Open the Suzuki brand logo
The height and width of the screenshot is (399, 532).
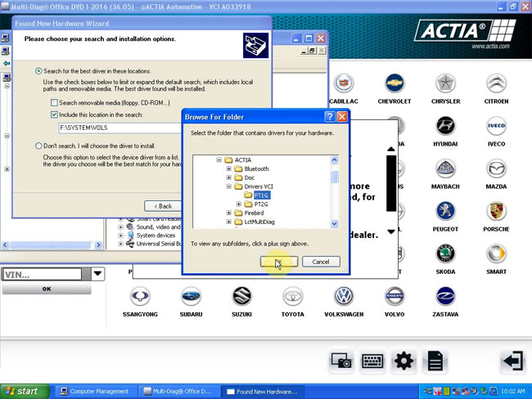tap(241, 296)
